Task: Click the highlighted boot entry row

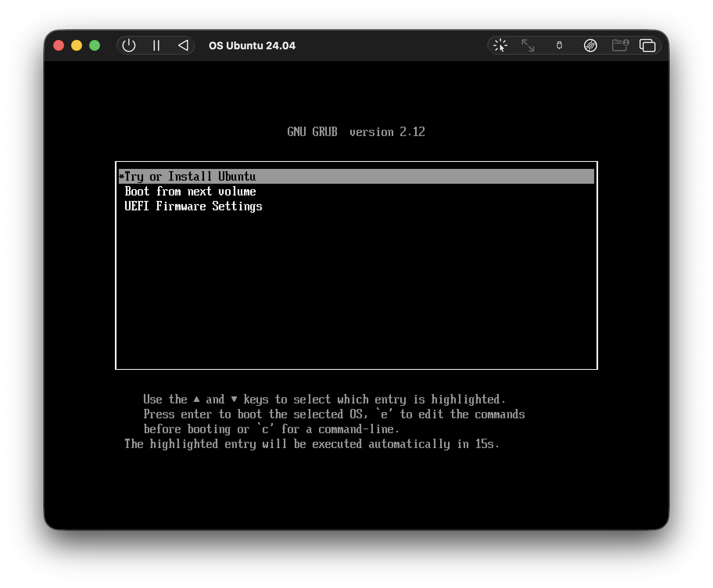Action: (356, 176)
